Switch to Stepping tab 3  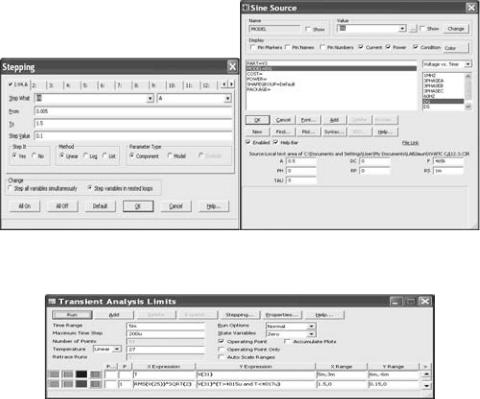(55, 85)
